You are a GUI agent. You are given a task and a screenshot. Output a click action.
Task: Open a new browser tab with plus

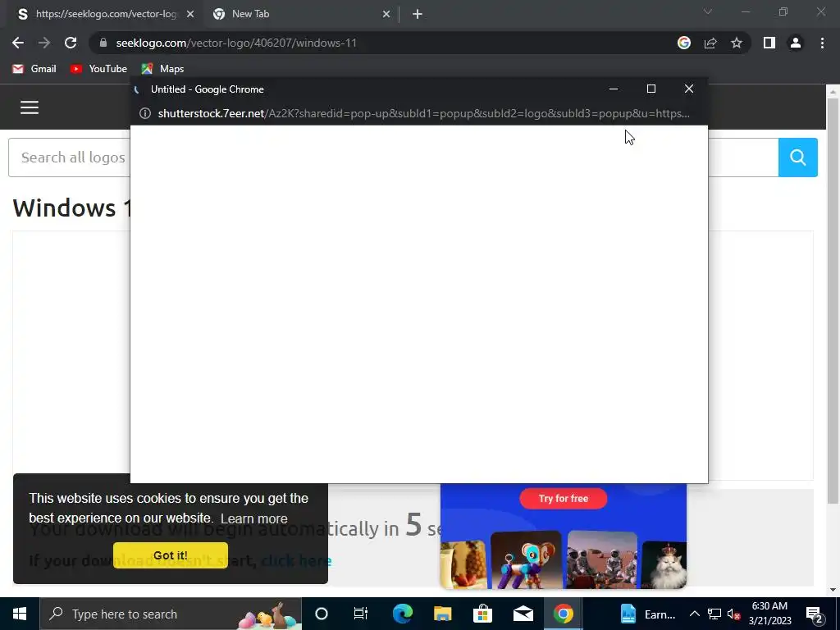(x=418, y=14)
